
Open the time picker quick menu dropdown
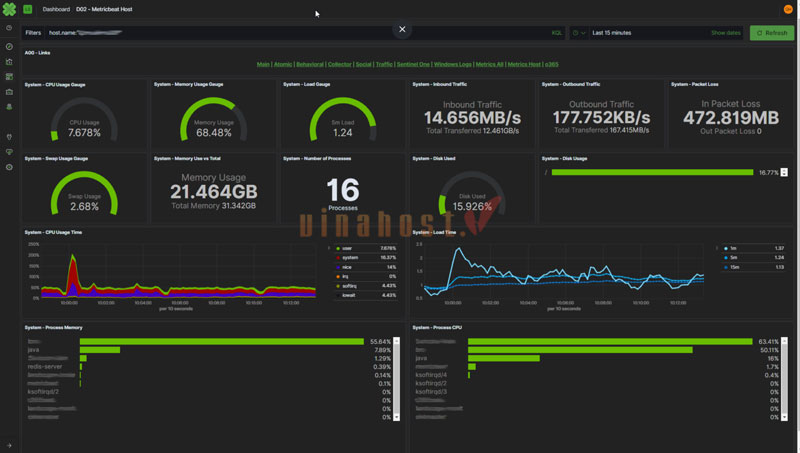(580, 33)
